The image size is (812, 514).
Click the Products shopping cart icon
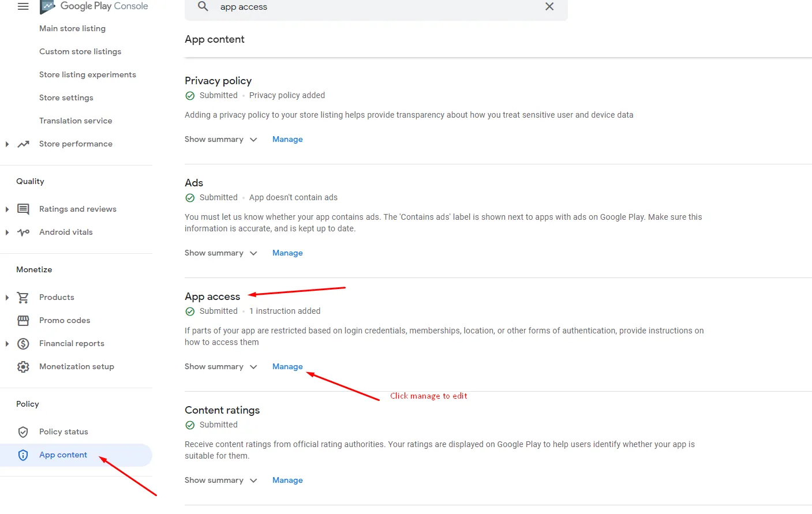pyautogui.click(x=23, y=297)
